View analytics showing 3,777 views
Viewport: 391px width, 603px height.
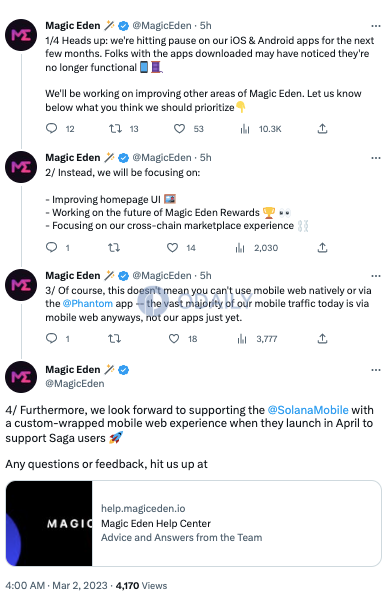[242, 339]
